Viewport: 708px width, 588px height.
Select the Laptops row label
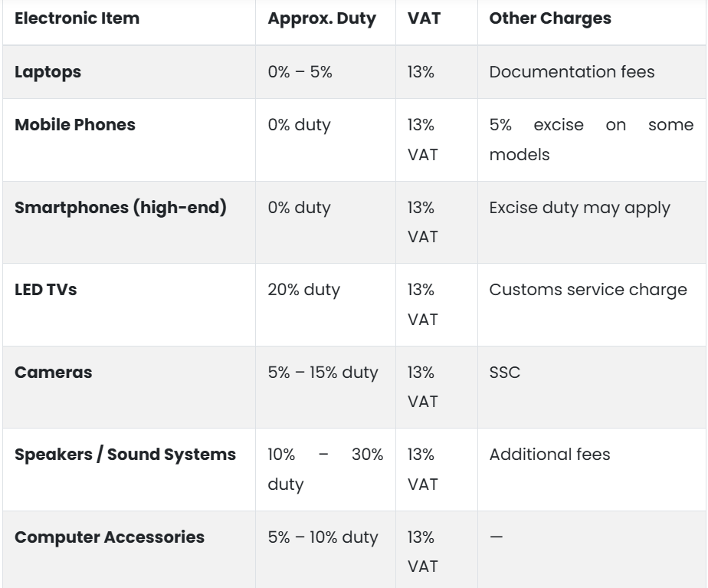tap(48, 72)
